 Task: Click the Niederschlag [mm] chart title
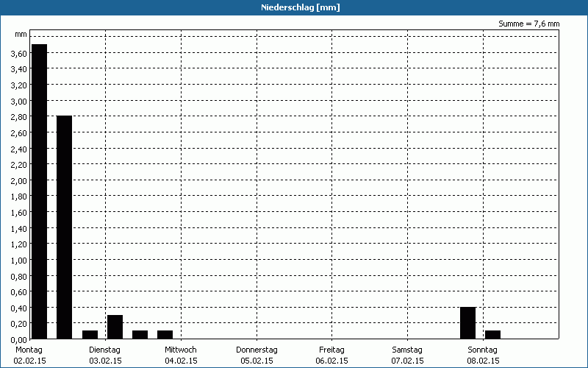click(301, 7)
